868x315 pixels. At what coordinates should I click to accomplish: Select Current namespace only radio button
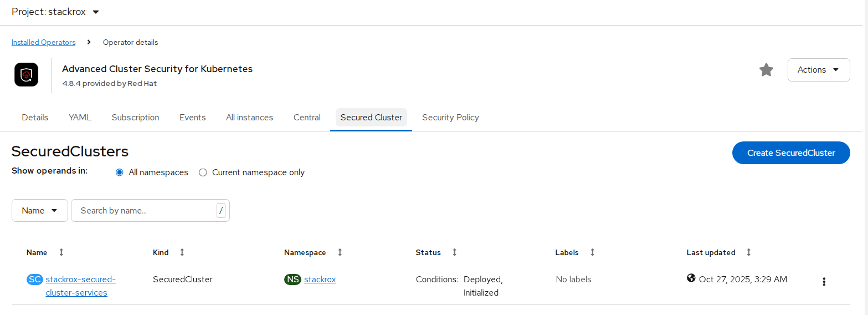203,172
